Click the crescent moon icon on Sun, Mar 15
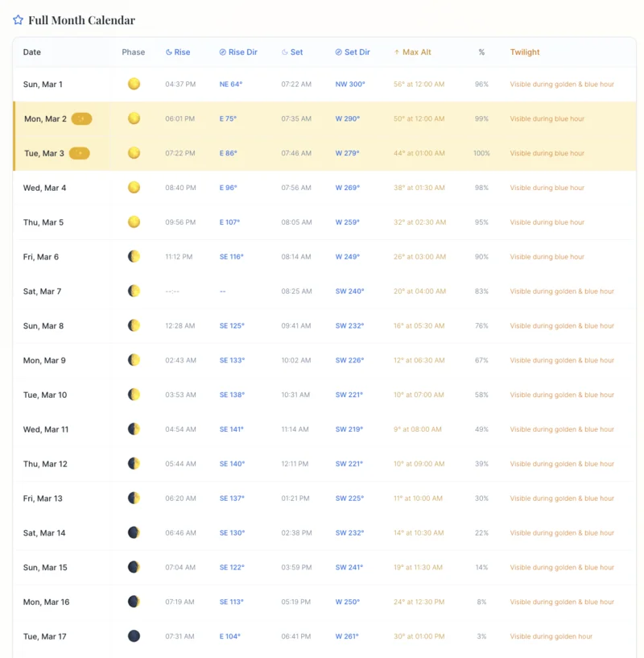 (x=134, y=567)
